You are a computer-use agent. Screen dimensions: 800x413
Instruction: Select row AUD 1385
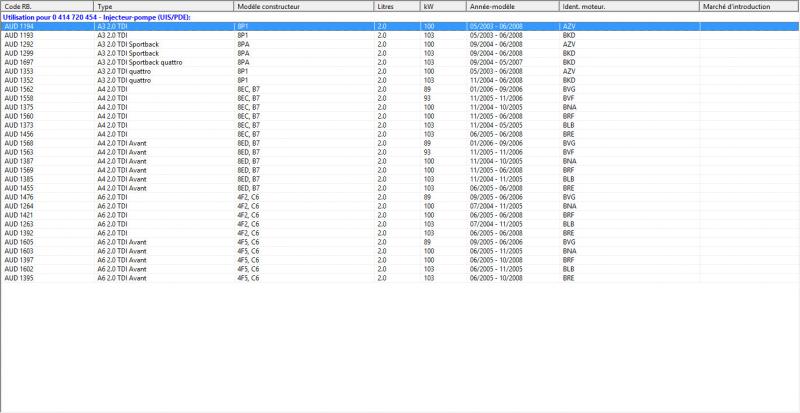pyautogui.click(x=400, y=179)
